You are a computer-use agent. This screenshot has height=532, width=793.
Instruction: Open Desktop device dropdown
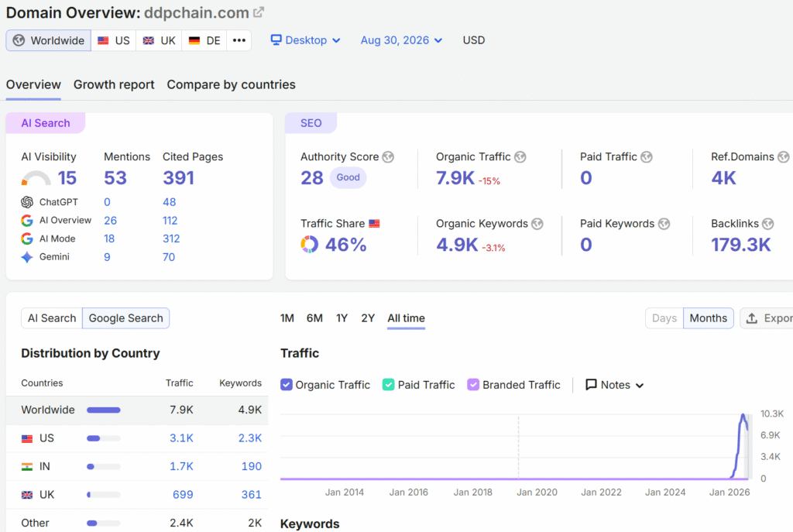305,40
